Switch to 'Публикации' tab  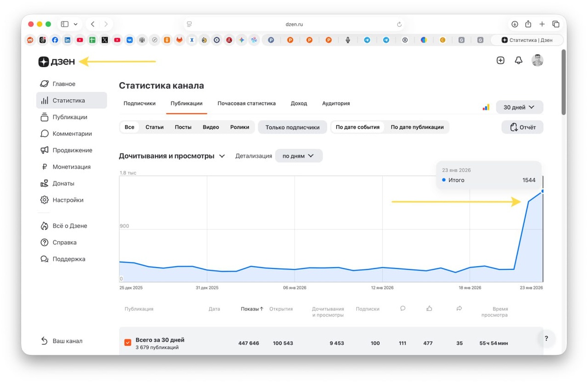pos(187,103)
